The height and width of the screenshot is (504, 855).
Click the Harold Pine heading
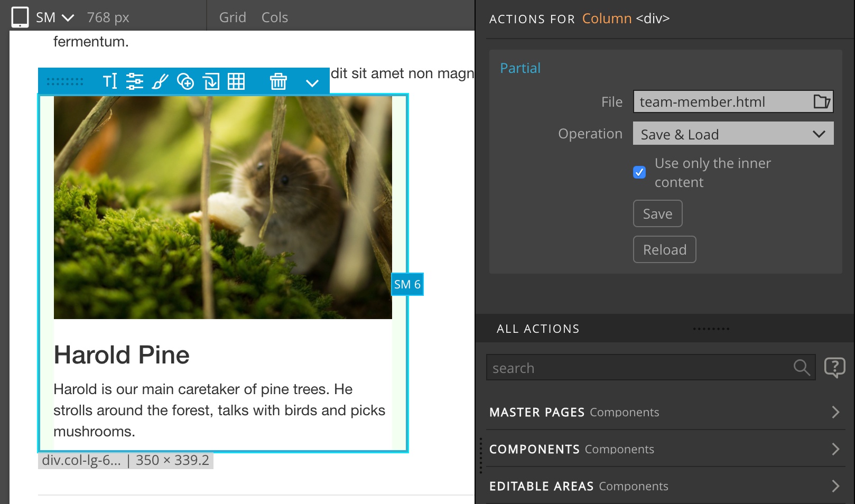pyautogui.click(x=122, y=354)
